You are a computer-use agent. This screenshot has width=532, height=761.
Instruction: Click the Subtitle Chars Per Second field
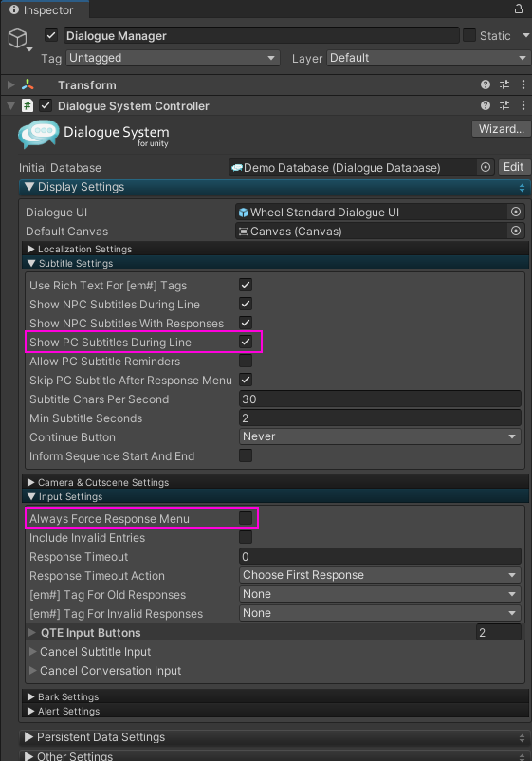click(379, 399)
